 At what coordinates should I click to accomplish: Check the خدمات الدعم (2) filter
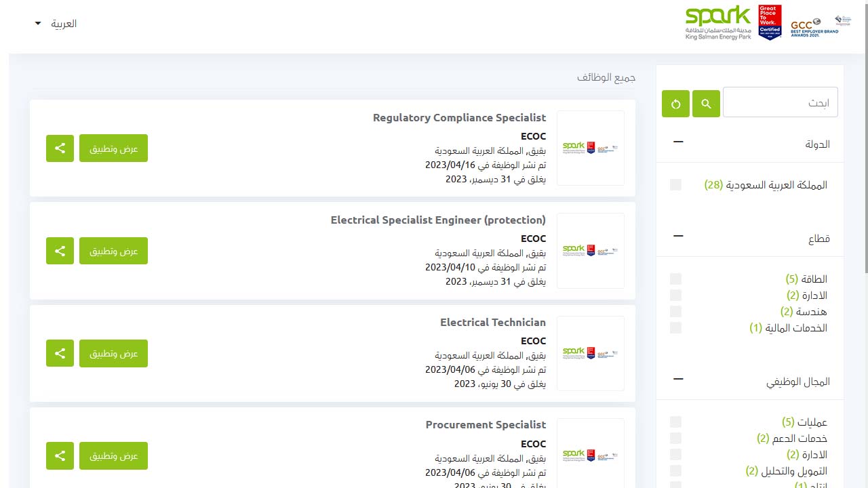tap(675, 438)
